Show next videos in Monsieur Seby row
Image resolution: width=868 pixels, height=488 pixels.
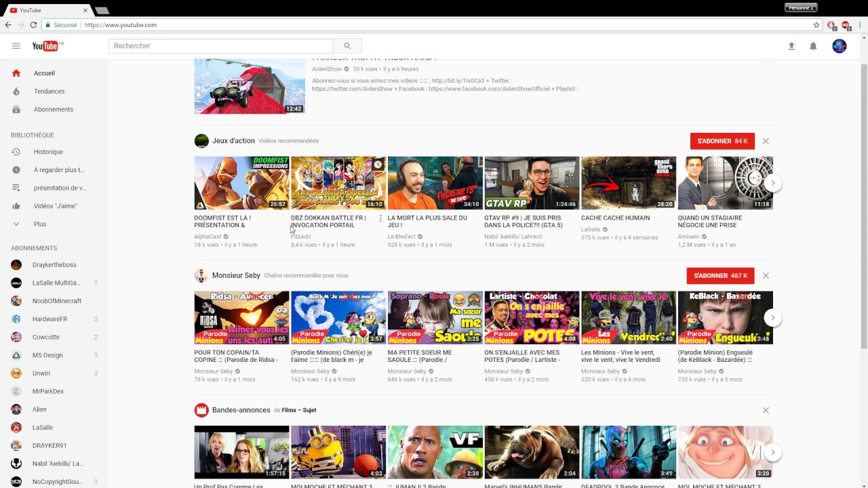click(x=772, y=318)
